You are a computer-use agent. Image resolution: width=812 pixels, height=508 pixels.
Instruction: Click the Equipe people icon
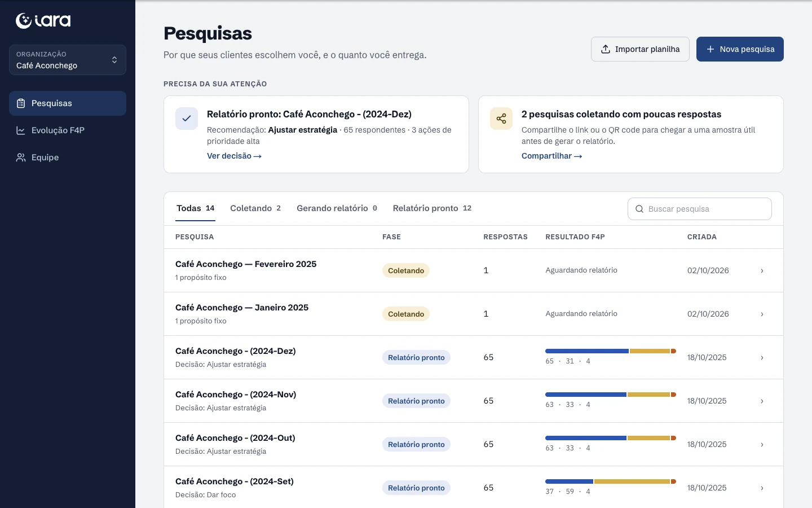pyautogui.click(x=21, y=157)
